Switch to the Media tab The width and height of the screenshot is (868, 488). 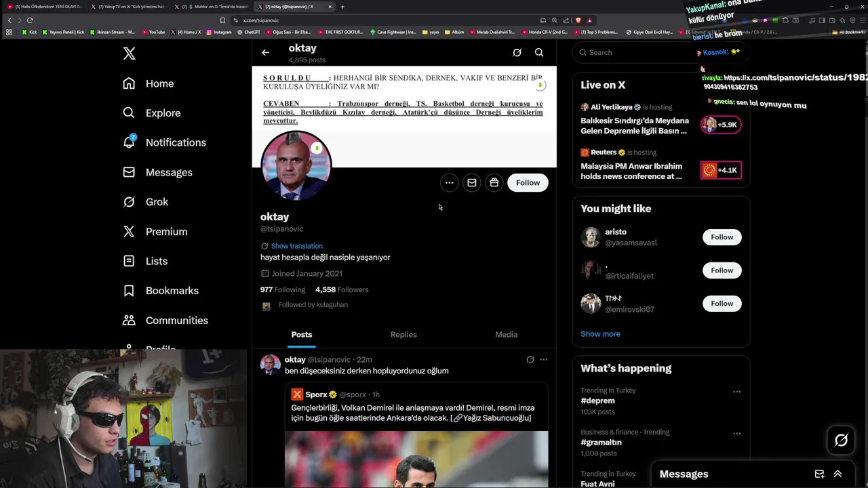pyautogui.click(x=506, y=335)
